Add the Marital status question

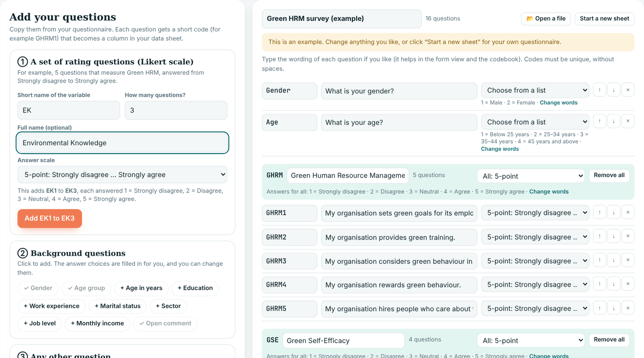pyautogui.click(x=118, y=306)
